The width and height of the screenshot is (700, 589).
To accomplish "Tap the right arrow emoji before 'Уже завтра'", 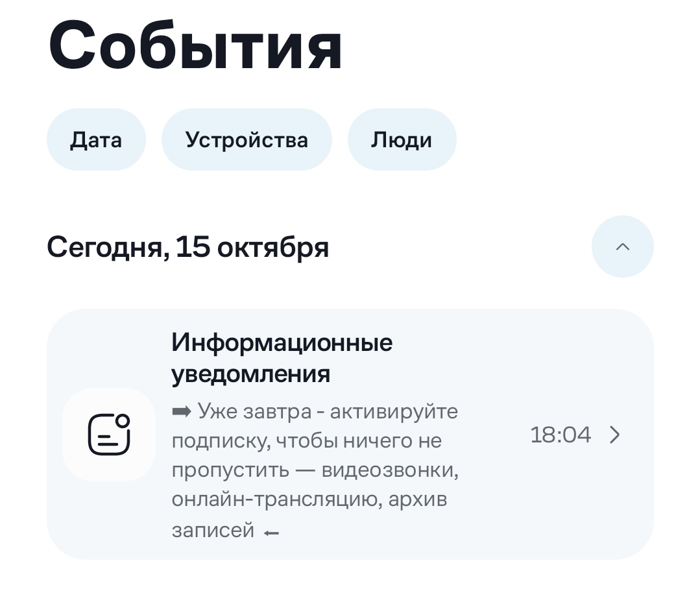I will 181,411.
